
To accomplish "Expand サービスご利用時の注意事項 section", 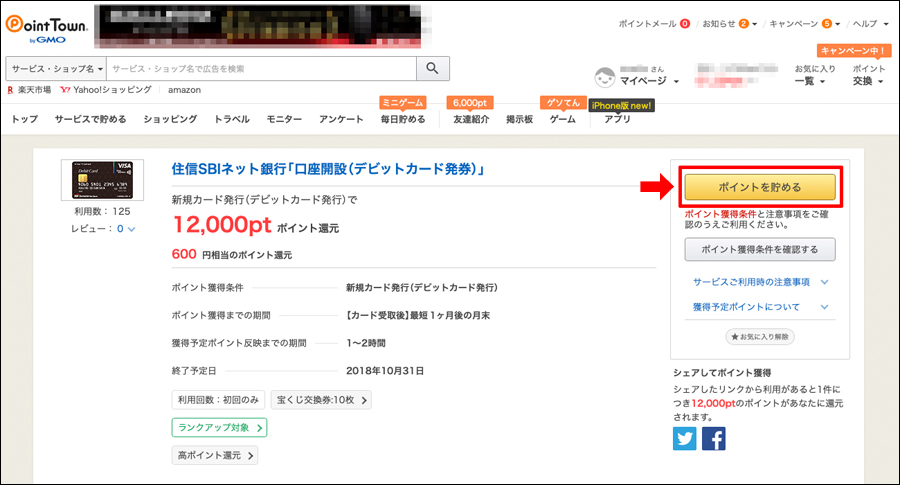I will (x=761, y=282).
